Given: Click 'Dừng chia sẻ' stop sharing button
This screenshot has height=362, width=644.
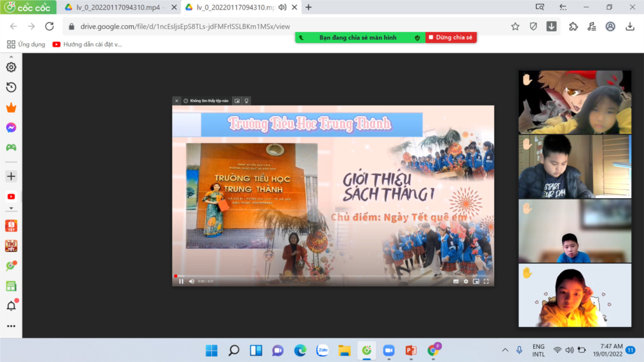Looking at the screenshot, I should click(x=451, y=38).
